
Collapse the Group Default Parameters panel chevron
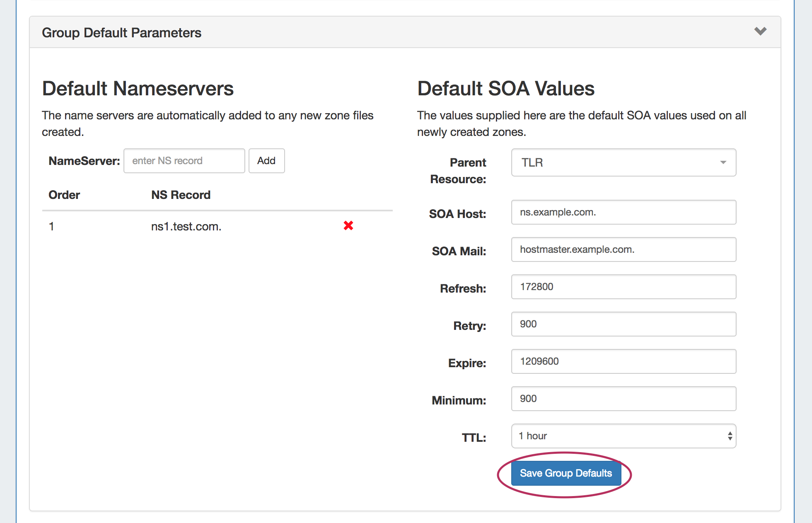(x=760, y=31)
